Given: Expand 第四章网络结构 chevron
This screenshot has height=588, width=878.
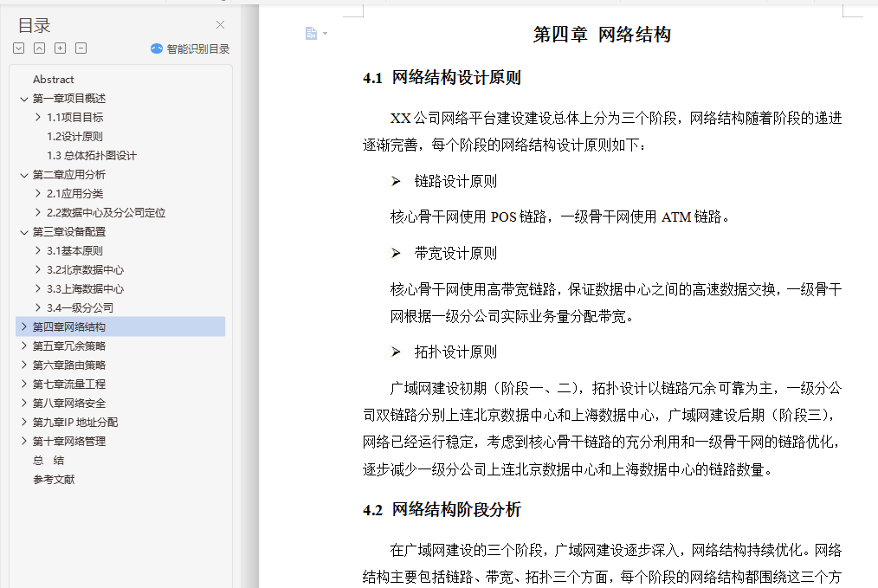Looking at the screenshot, I should (x=24, y=326).
